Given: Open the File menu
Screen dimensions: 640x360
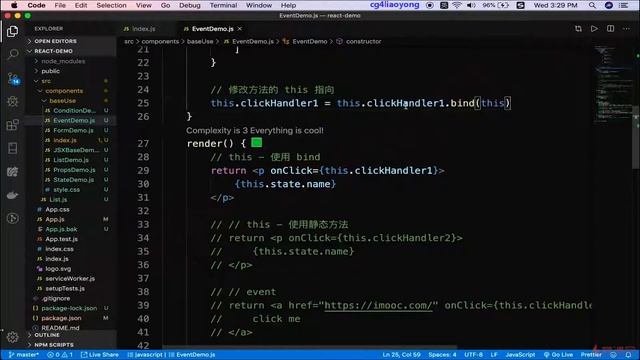Looking at the screenshot, I should (x=60, y=5).
